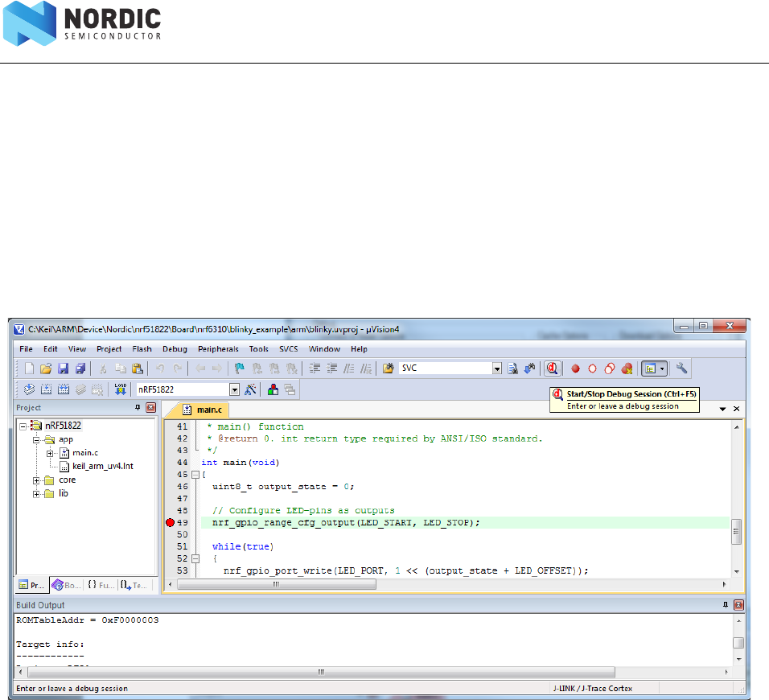Screen dimensions: 769x700
Task: Open Target Options magic wand icon
Action: point(251,389)
